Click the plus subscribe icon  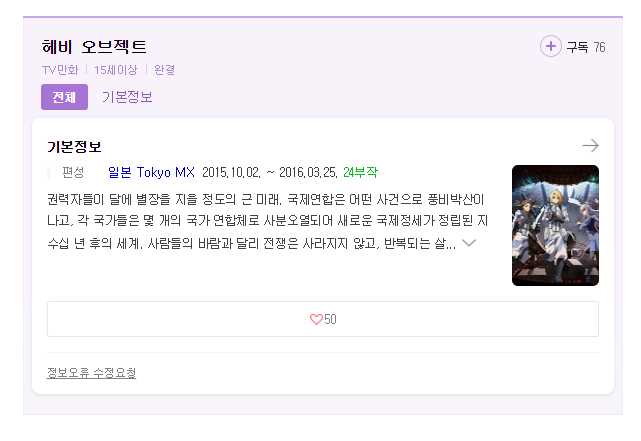tap(551, 46)
